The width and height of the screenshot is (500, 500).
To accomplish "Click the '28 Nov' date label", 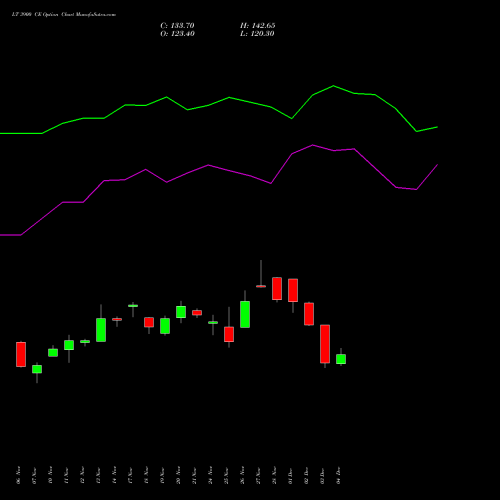I will tap(274, 475).
